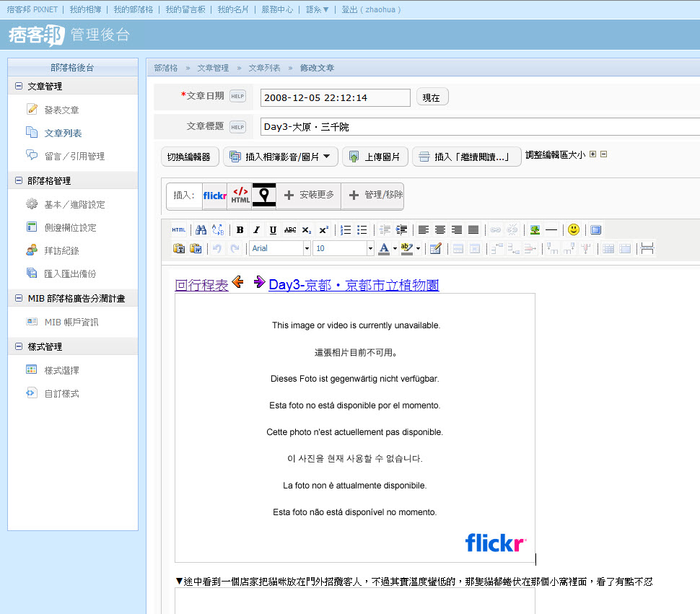Toggle underline formatting

[273, 230]
